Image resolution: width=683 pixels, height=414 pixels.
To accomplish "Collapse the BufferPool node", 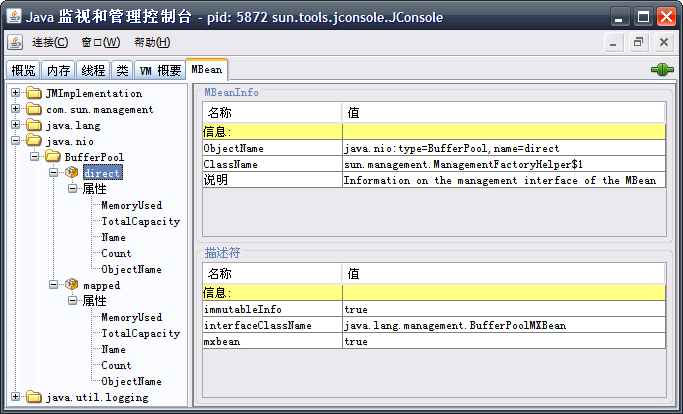I will (34, 156).
